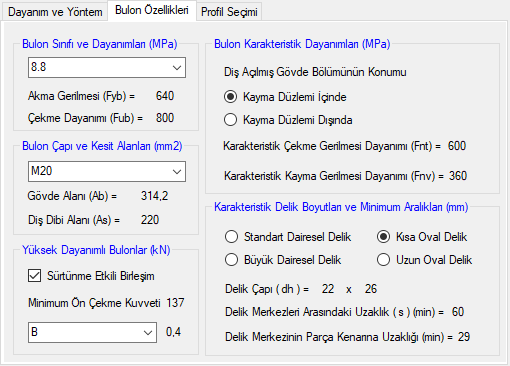Click the Akma Gerilmesi (Fyb) value 640
Viewport: 510px width, 366px height.
pos(165,96)
